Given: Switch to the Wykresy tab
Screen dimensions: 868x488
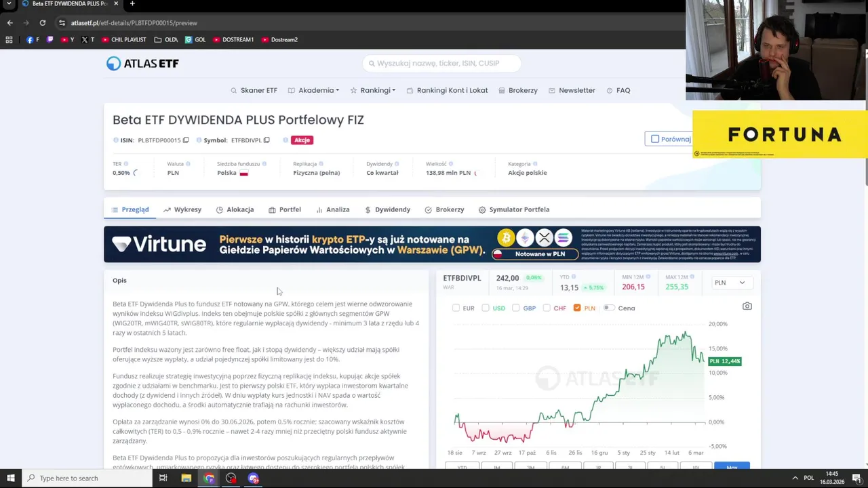Looking at the screenshot, I should pos(182,209).
